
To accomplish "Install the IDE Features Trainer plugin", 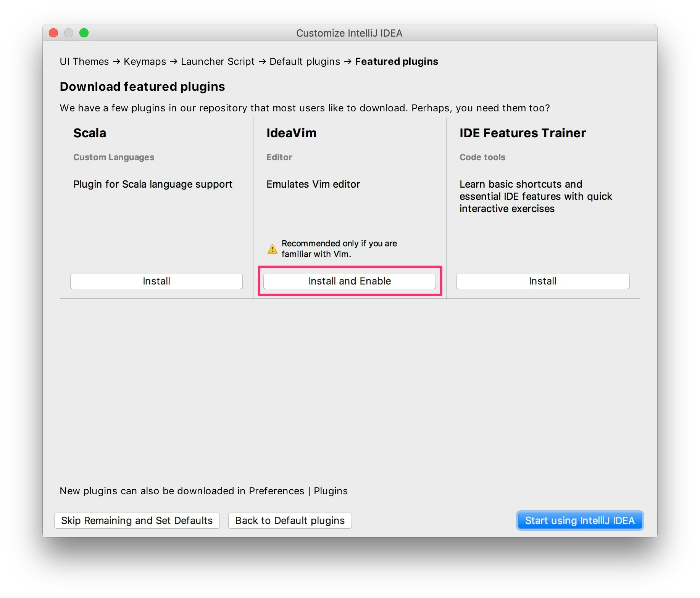I will (x=543, y=281).
